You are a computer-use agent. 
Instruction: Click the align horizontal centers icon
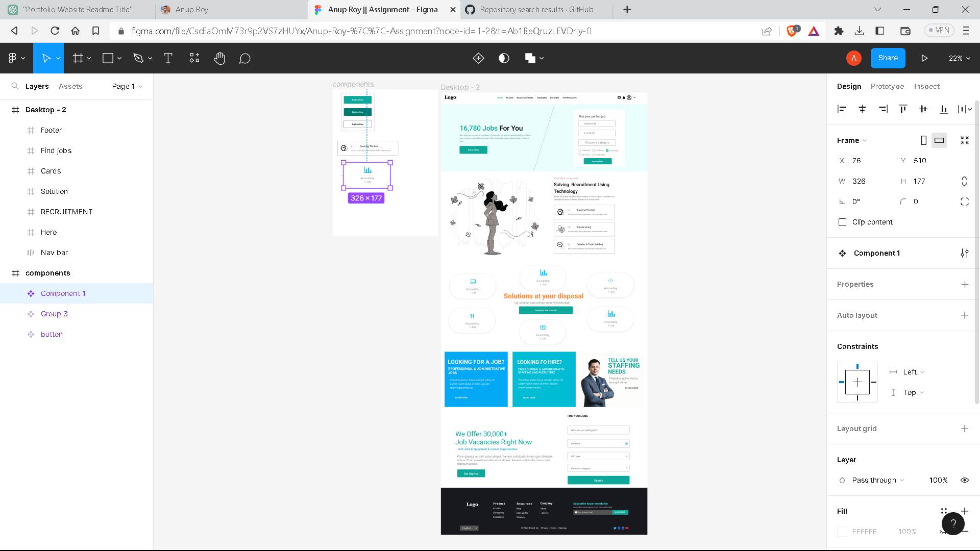coord(863,109)
